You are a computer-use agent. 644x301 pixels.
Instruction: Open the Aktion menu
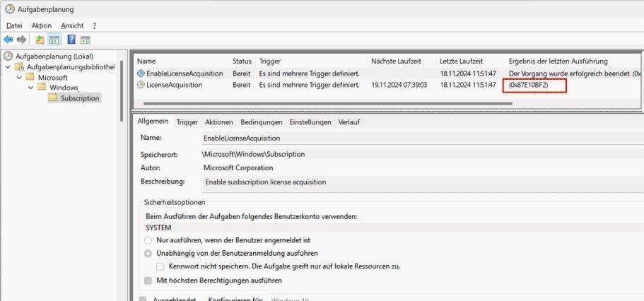[x=42, y=25]
